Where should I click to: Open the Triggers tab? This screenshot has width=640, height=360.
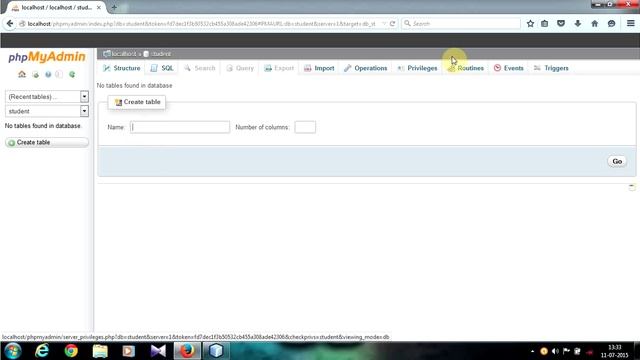pyautogui.click(x=551, y=68)
